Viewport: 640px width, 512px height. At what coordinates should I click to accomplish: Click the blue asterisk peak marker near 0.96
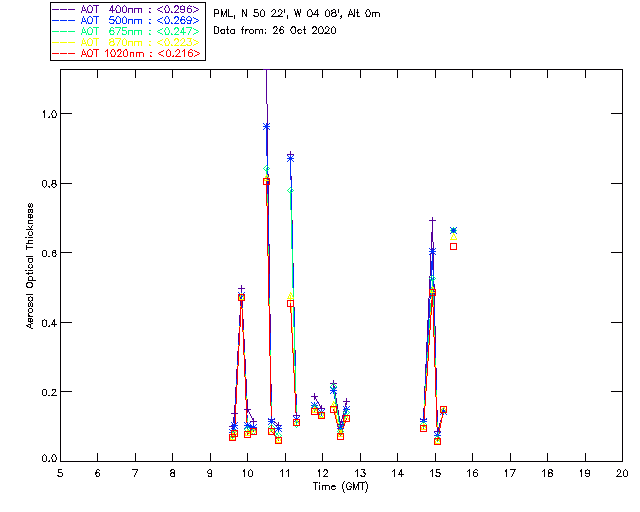267,127
